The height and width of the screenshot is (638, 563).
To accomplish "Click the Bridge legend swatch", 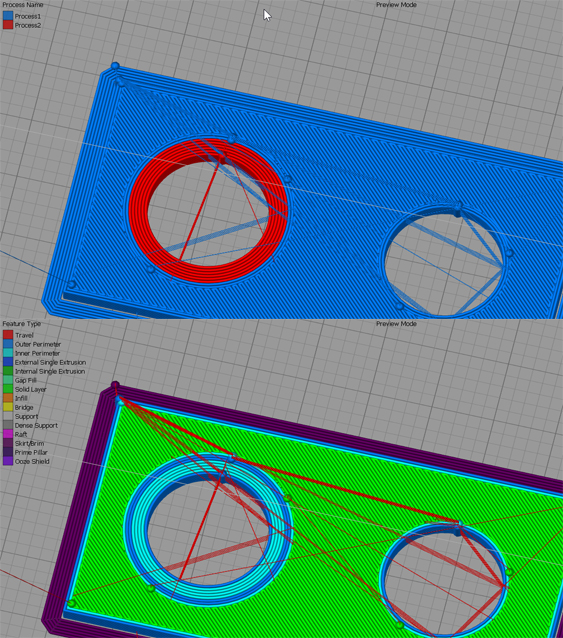I will [8, 407].
